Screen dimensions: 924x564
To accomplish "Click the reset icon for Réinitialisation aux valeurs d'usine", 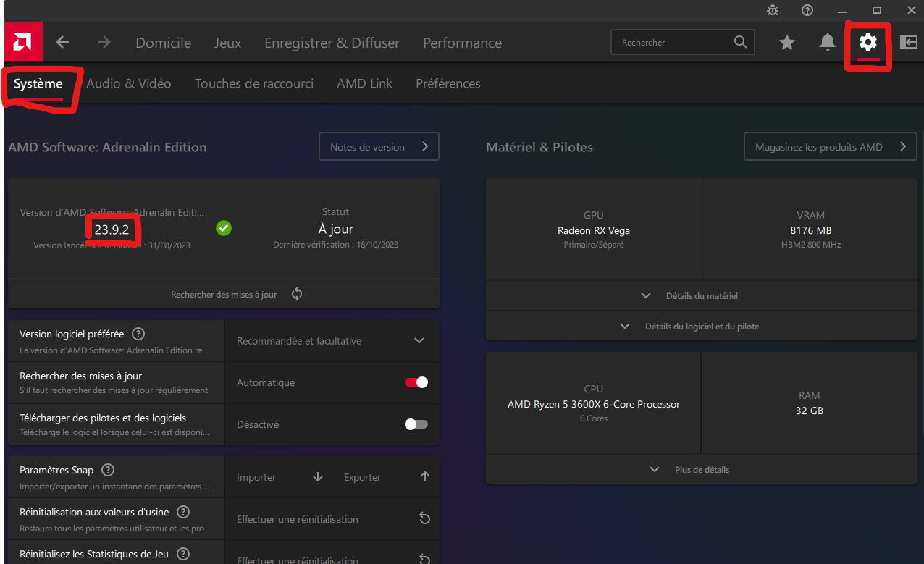I will [x=424, y=518].
